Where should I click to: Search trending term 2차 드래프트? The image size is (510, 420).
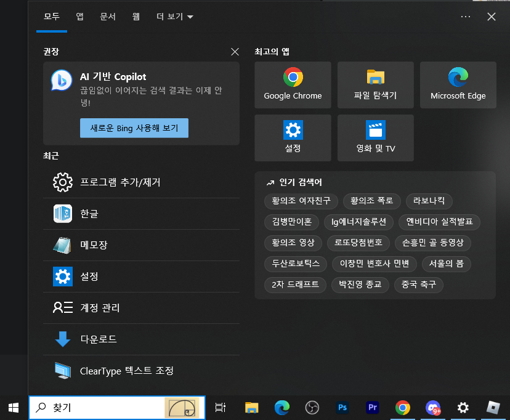(295, 285)
